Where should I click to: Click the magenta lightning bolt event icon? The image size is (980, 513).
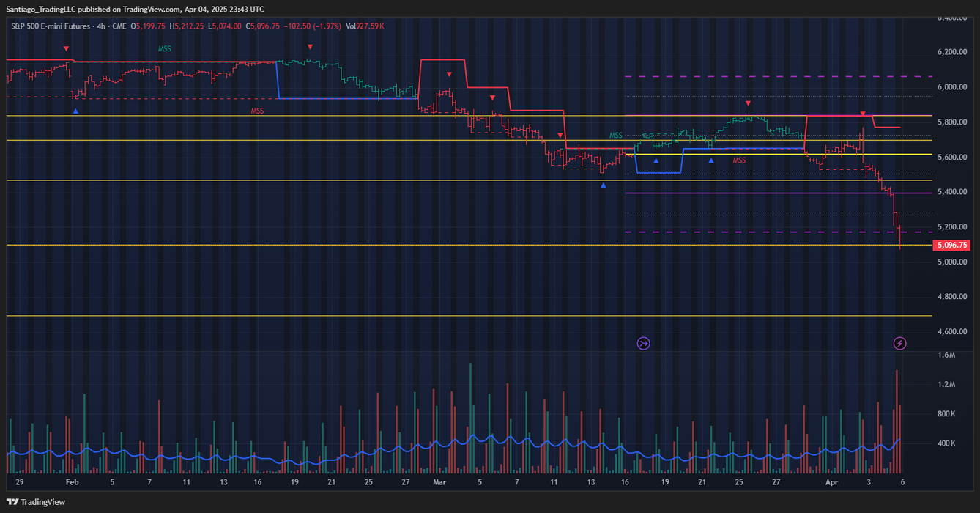[899, 344]
